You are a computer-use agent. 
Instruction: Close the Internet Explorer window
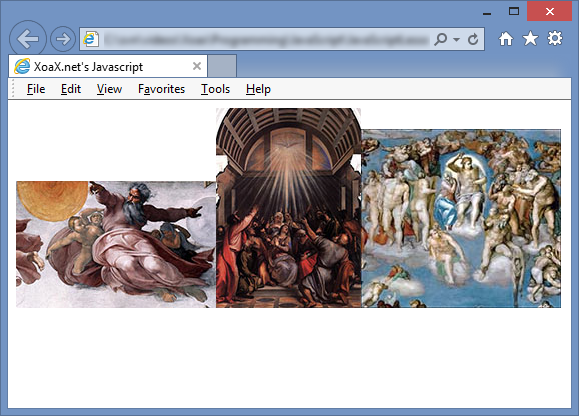(549, 11)
